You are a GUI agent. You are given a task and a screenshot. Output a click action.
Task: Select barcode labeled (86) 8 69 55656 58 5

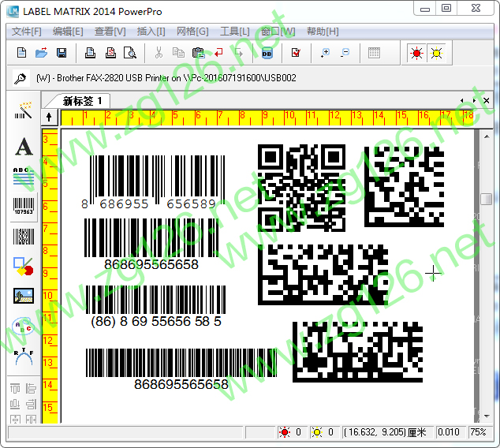[x=155, y=307]
